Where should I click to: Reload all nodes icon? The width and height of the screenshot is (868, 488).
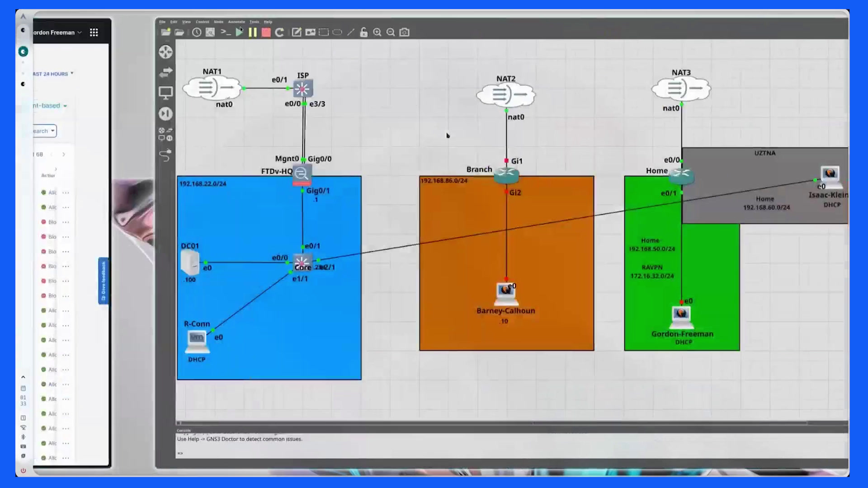[279, 32]
